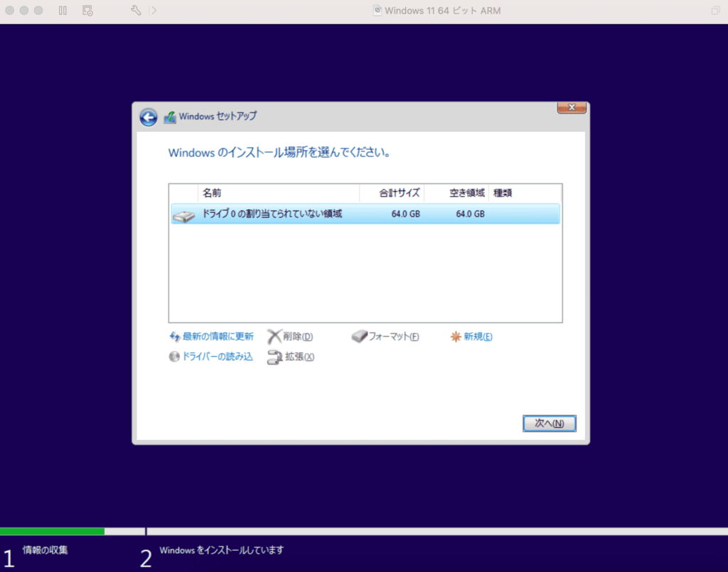The height and width of the screenshot is (572, 728).
Task: Click the drive icon for ドライブ 0
Action: click(184, 216)
